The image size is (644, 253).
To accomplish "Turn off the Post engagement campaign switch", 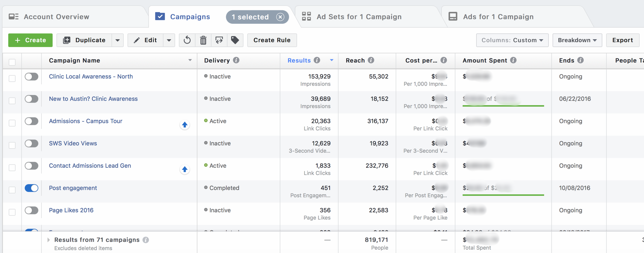I will tap(31, 188).
